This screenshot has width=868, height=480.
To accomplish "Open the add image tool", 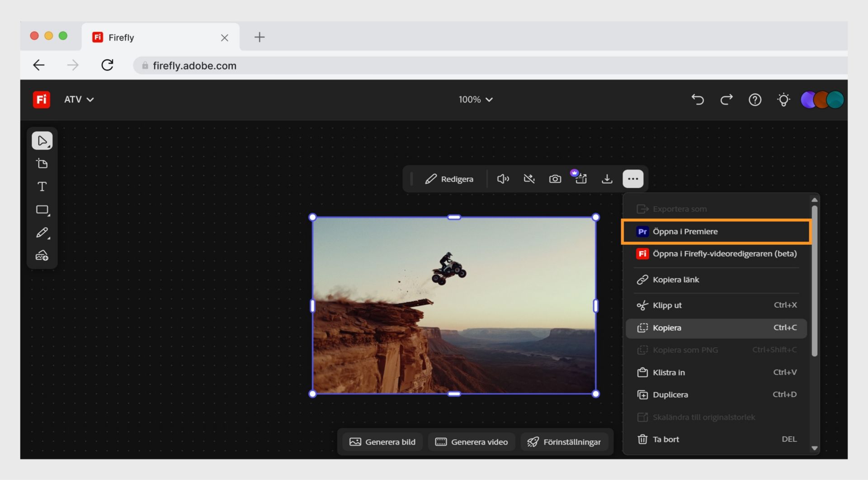I will pos(42,256).
